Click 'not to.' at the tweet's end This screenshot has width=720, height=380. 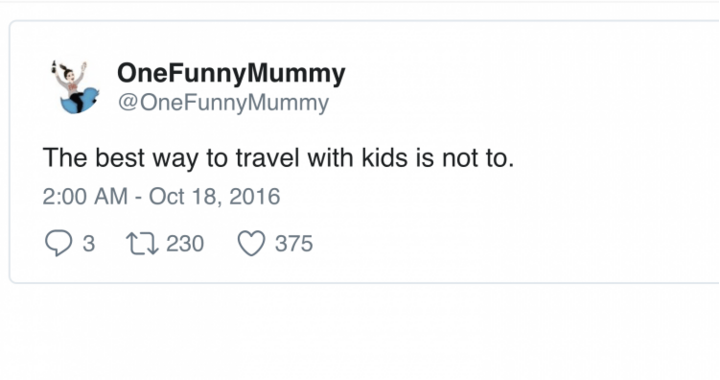[478, 158]
